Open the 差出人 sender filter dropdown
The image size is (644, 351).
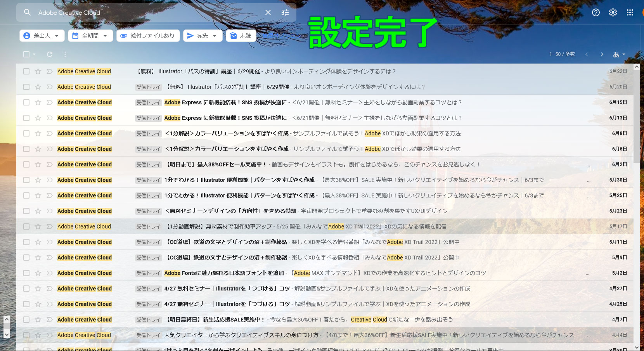[x=42, y=36]
